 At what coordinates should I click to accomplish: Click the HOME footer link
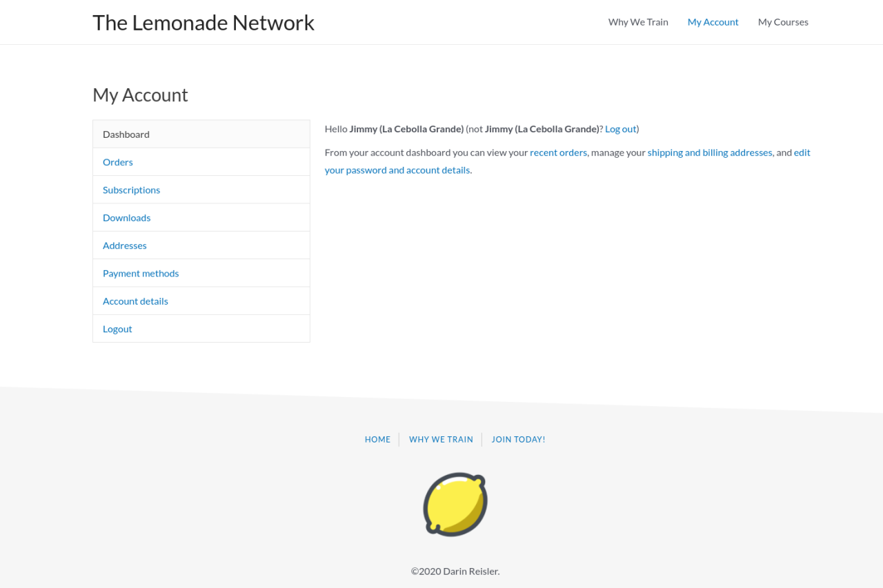coord(377,439)
